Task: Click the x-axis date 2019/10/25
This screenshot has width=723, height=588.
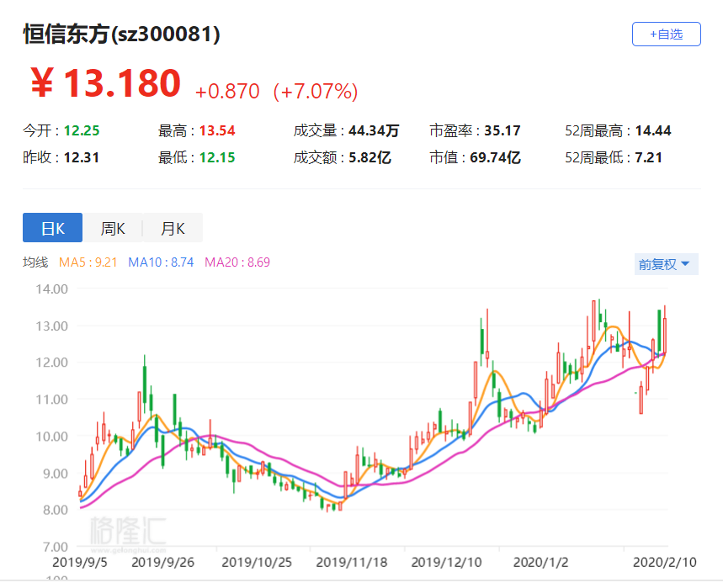Action: click(257, 562)
